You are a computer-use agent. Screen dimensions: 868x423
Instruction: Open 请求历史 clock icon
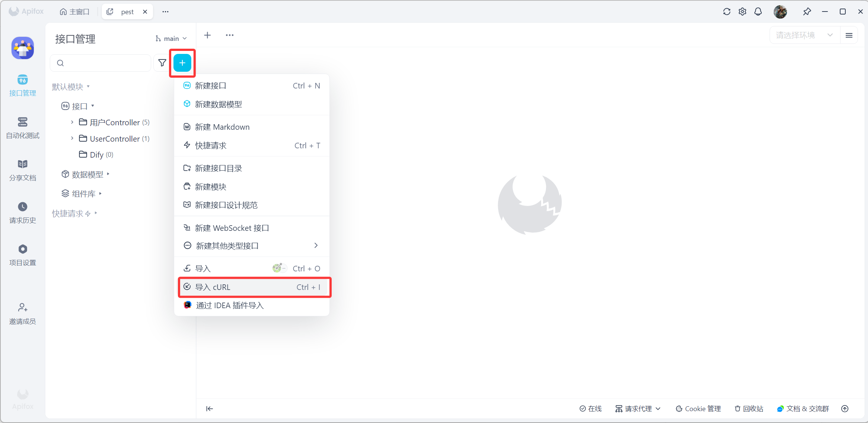(x=23, y=212)
